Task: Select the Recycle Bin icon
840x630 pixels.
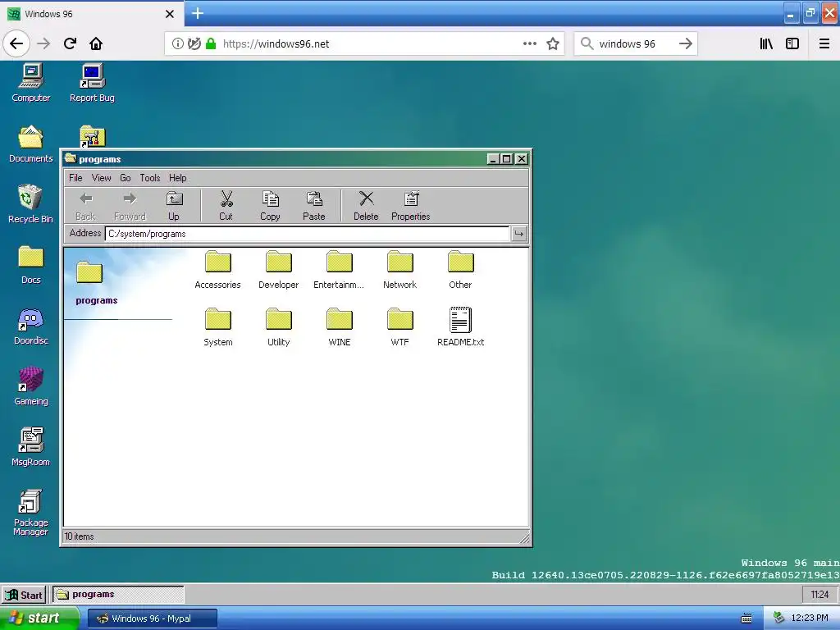Action: pos(30,204)
